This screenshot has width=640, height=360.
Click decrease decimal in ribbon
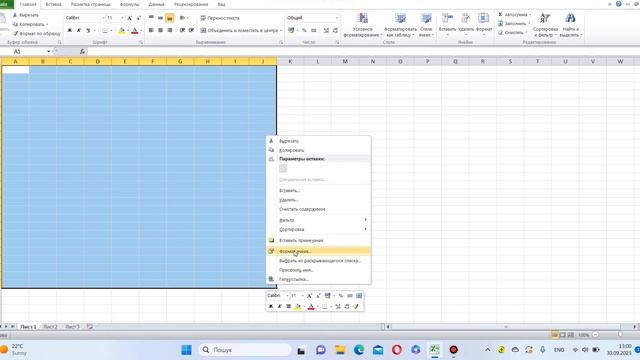335,30
